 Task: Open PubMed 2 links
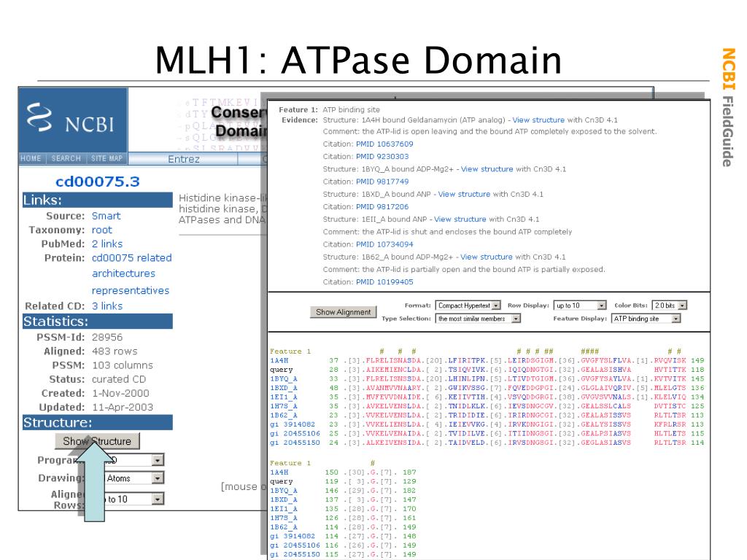(x=107, y=244)
